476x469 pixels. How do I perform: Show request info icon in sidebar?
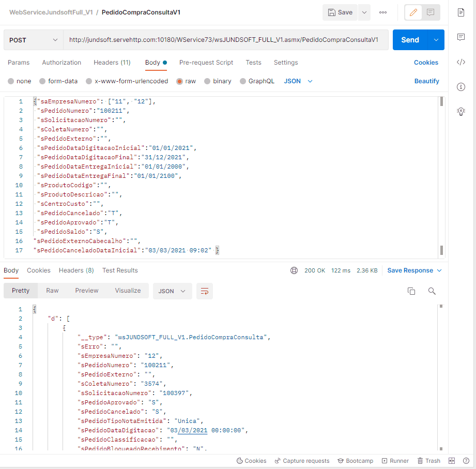click(461, 87)
